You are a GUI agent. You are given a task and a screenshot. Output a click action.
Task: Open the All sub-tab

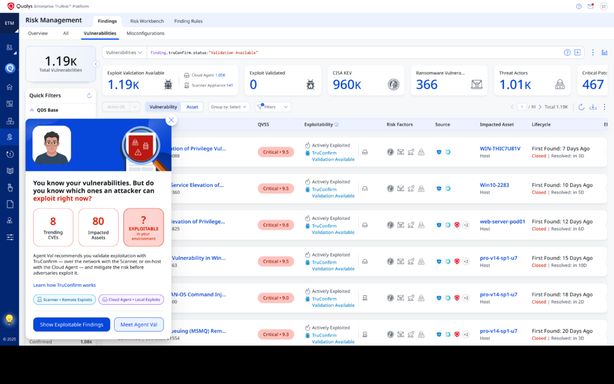66,33
